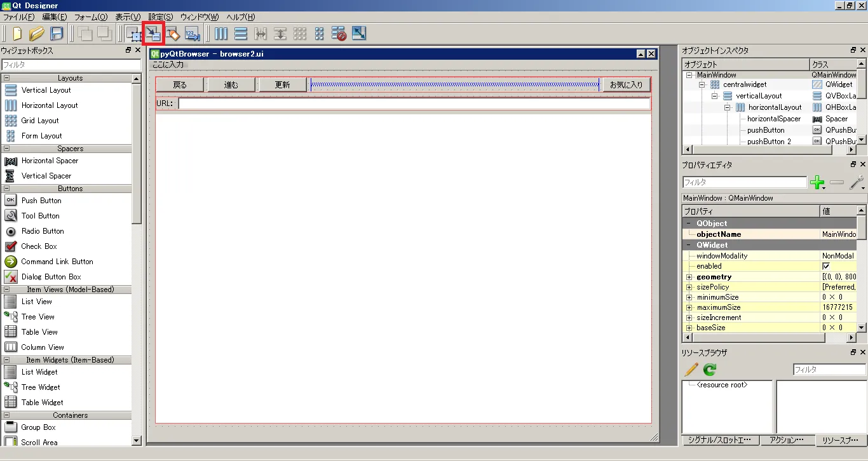Image resolution: width=868 pixels, height=461 pixels.
Task: Save the browser2.ui form
Action: point(56,34)
